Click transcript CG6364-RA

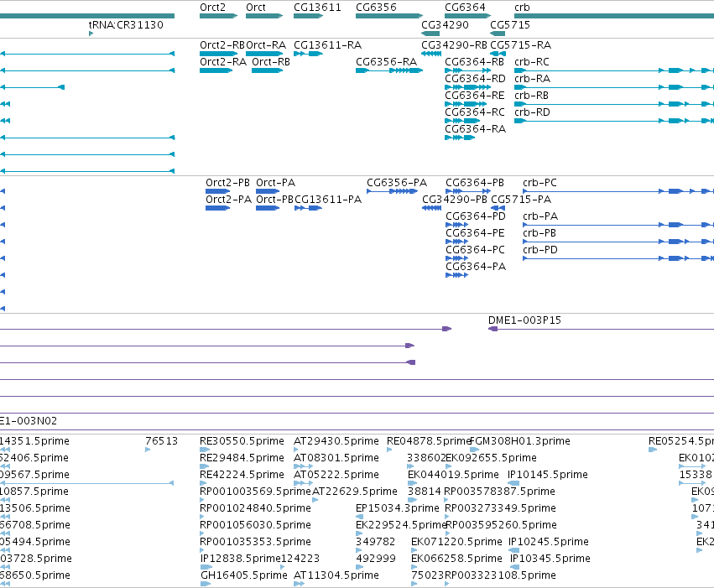(460, 138)
